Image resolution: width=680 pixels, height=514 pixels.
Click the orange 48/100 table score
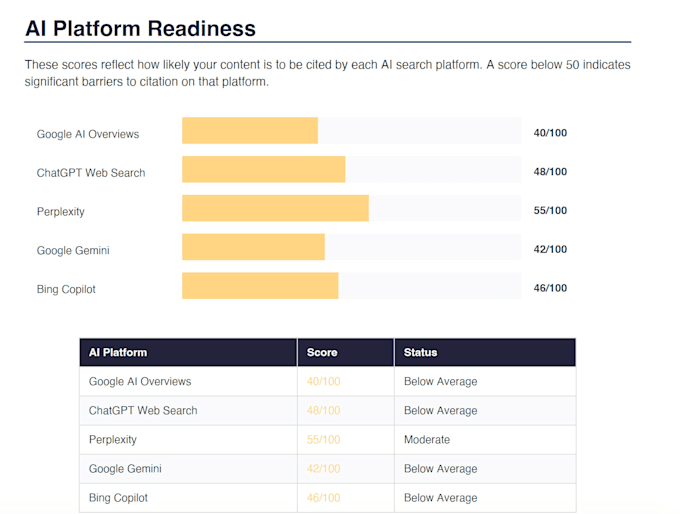(x=324, y=410)
